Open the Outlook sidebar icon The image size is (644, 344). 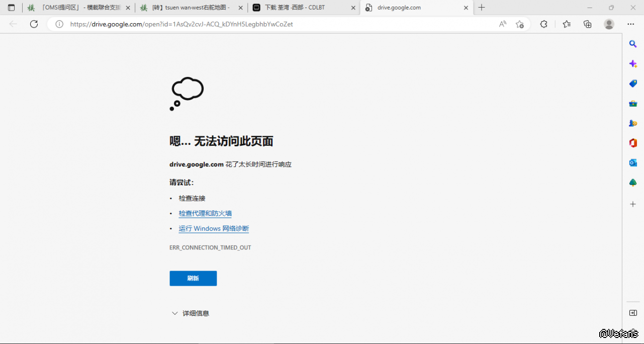pyautogui.click(x=633, y=162)
